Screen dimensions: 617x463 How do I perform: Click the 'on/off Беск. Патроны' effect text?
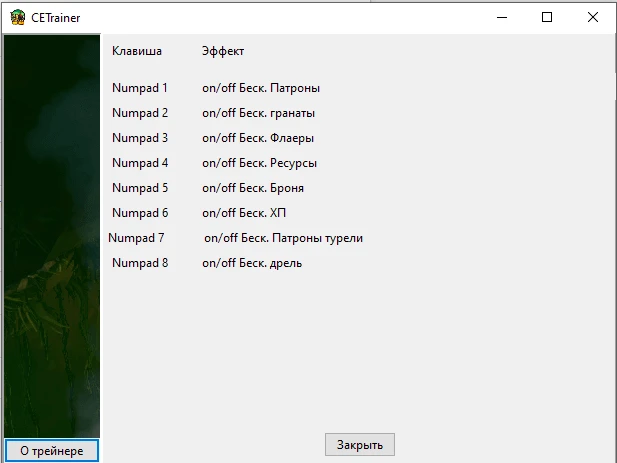pyautogui.click(x=261, y=88)
